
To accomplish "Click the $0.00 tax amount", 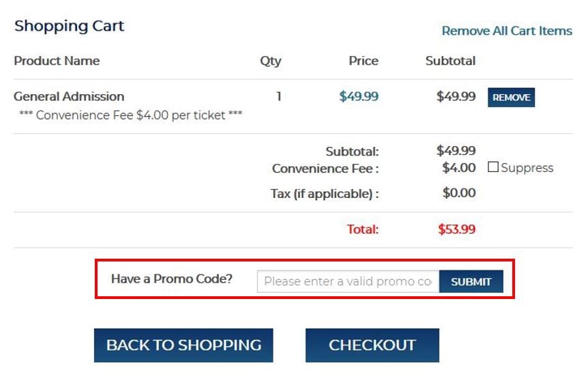I will tap(459, 193).
